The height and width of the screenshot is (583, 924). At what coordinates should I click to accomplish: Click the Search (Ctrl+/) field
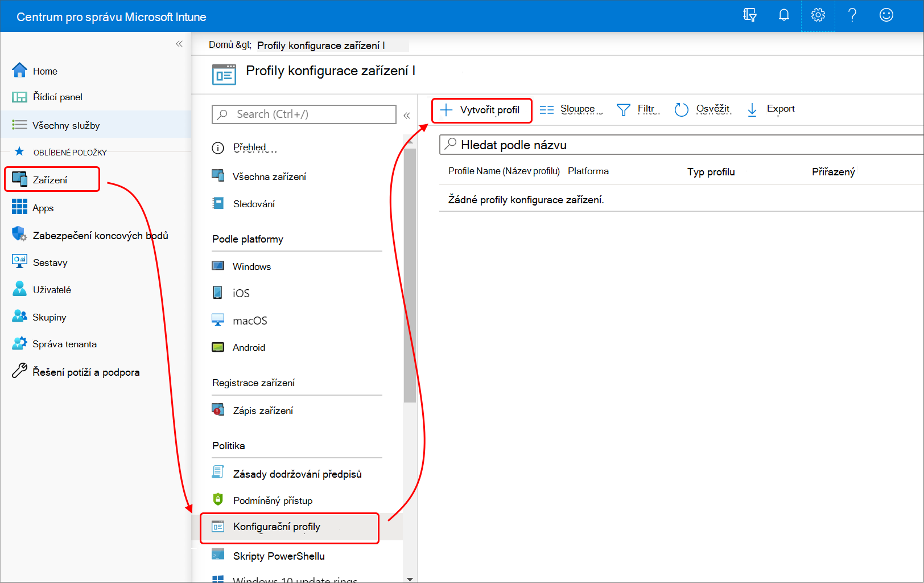tap(304, 114)
